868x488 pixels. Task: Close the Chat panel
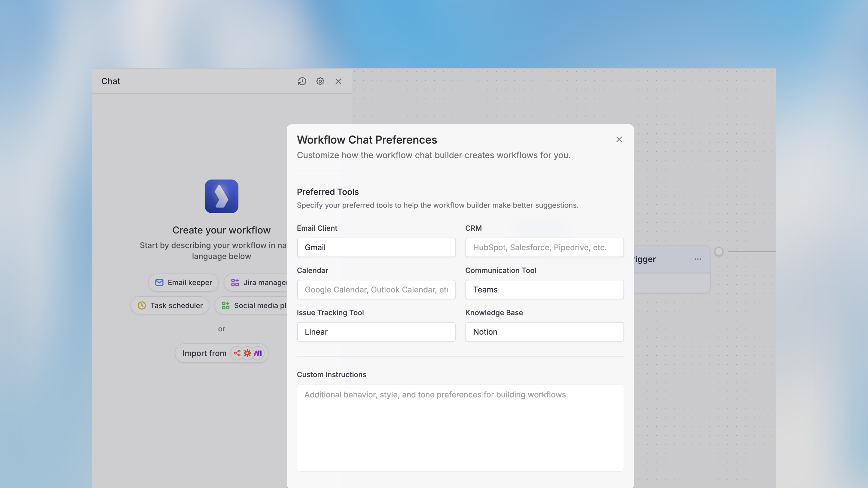pos(338,81)
